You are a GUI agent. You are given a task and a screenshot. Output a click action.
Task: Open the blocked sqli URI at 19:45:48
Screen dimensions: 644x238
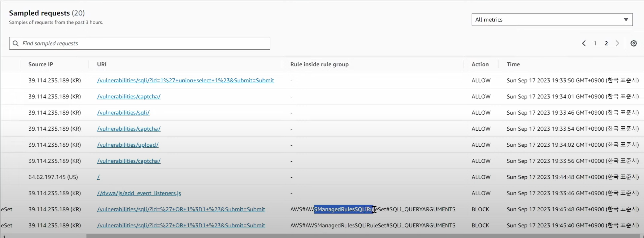tap(181, 209)
